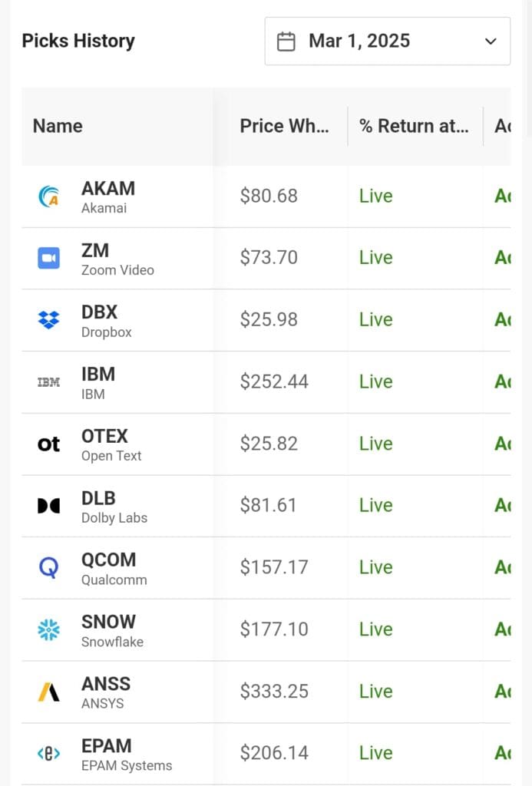Click the EPAM Systems logo icon
Image resolution: width=532 pixels, height=786 pixels.
49,754
